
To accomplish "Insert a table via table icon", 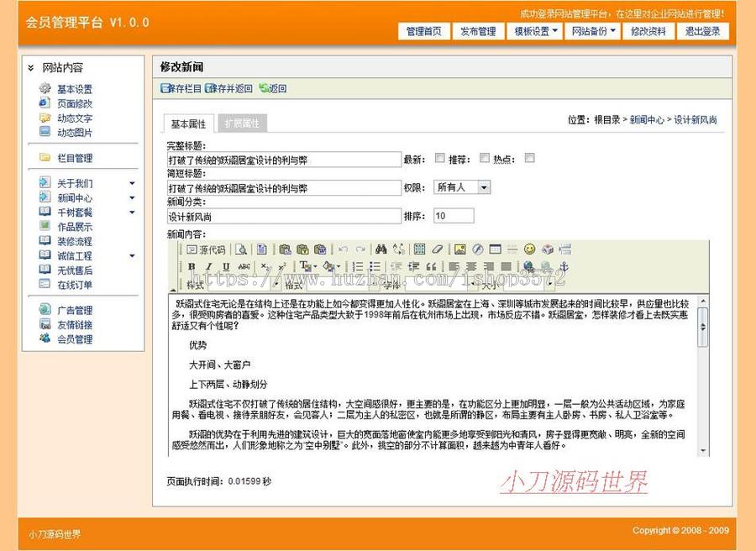I will pos(495,249).
